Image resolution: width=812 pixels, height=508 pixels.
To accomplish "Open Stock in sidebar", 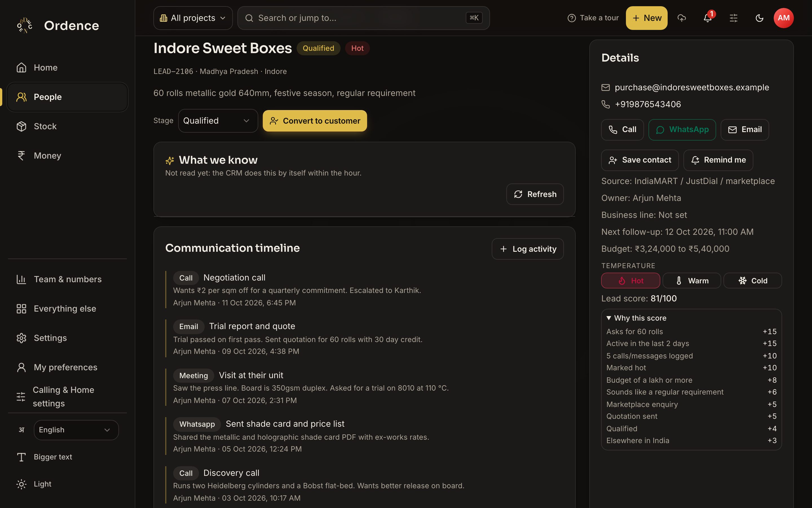I will [67, 126].
